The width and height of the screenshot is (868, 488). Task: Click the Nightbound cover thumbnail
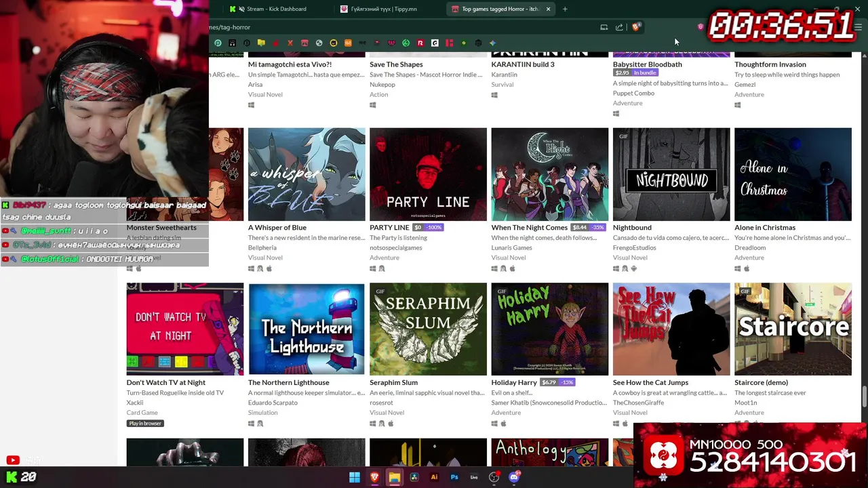(x=671, y=174)
